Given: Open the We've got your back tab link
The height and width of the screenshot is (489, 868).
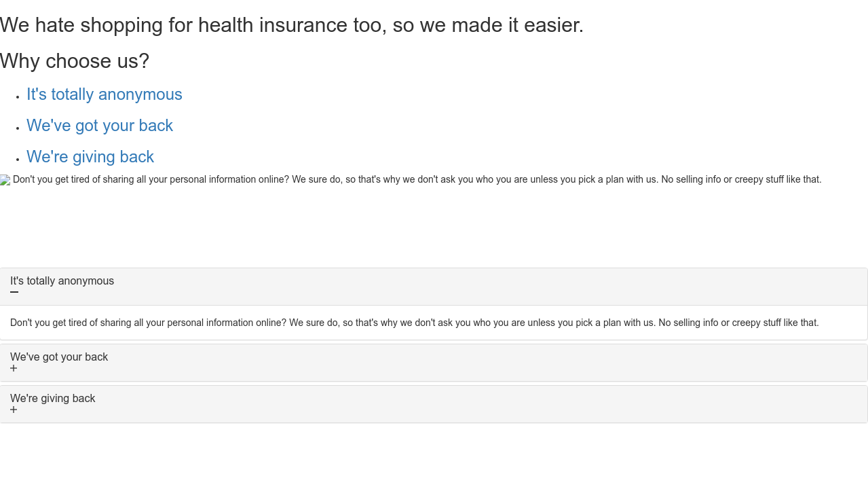Looking at the screenshot, I should click(100, 126).
